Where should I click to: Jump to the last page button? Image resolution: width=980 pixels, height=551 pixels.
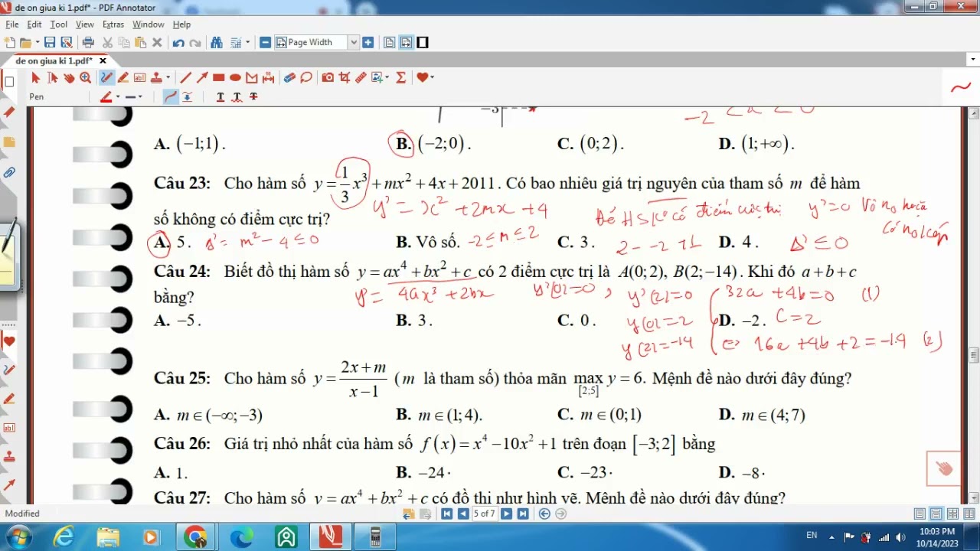[x=523, y=514]
